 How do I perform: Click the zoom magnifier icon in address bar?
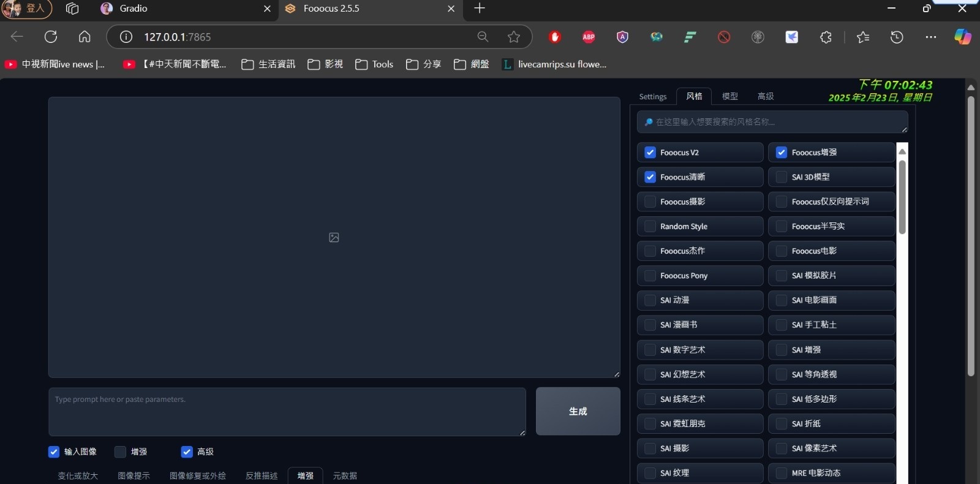pos(483,37)
